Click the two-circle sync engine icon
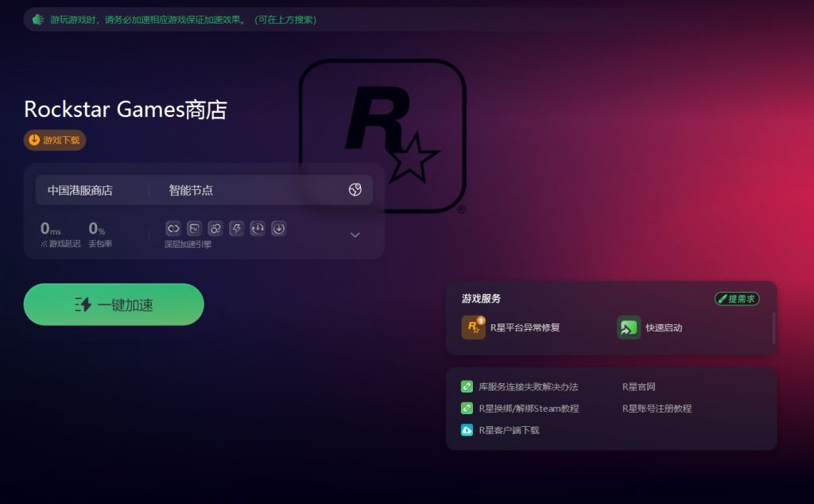Image resolution: width=814 pixels, height=504 pixels. pos(215,228)
